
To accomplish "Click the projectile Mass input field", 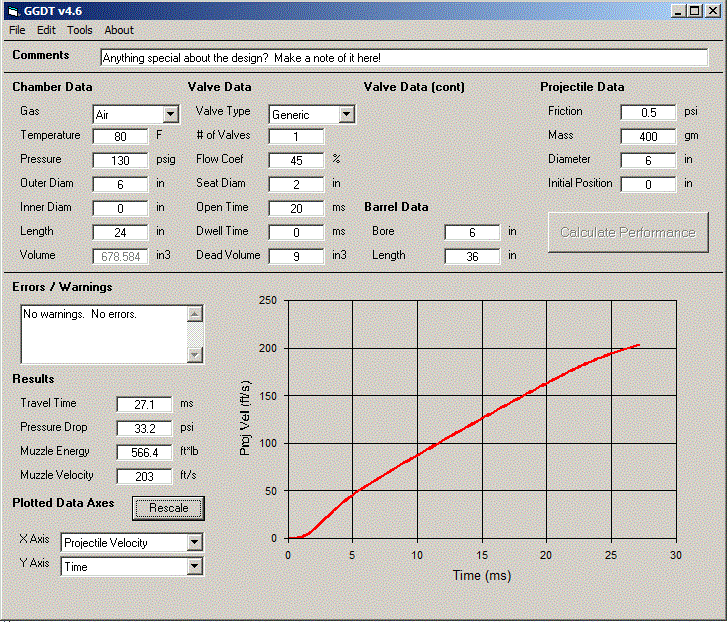I will pos(647,136).
